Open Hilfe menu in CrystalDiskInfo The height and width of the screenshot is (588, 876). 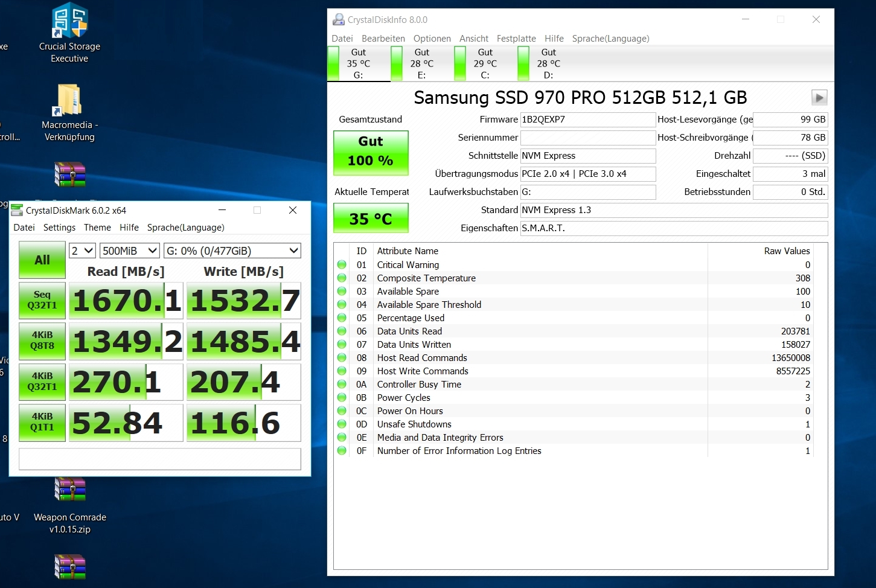tap(554, 39)
